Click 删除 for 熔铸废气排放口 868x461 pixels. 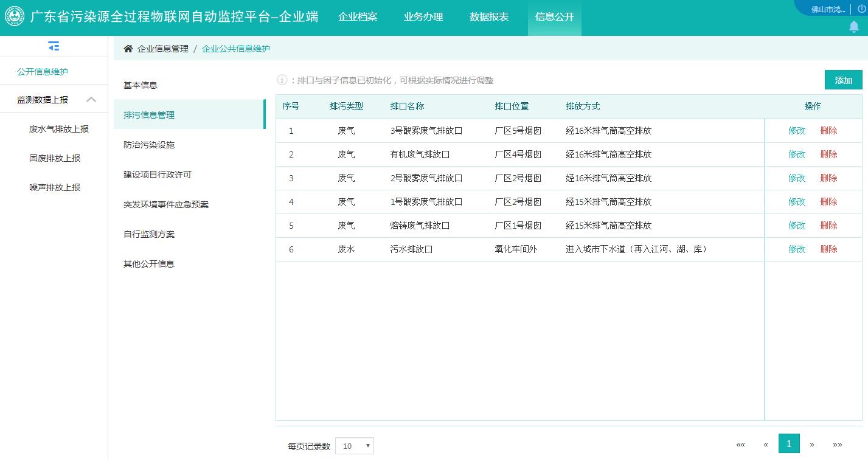click(x=828, y=225)
